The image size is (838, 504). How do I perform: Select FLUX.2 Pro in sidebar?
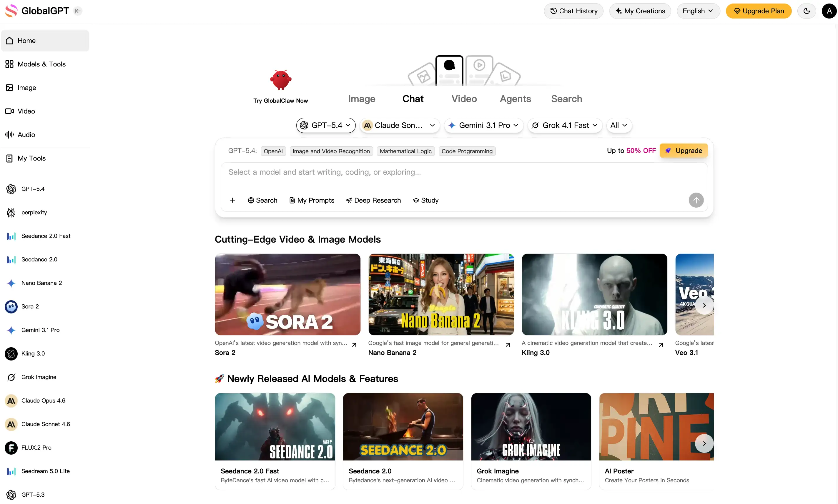(36, 448)
